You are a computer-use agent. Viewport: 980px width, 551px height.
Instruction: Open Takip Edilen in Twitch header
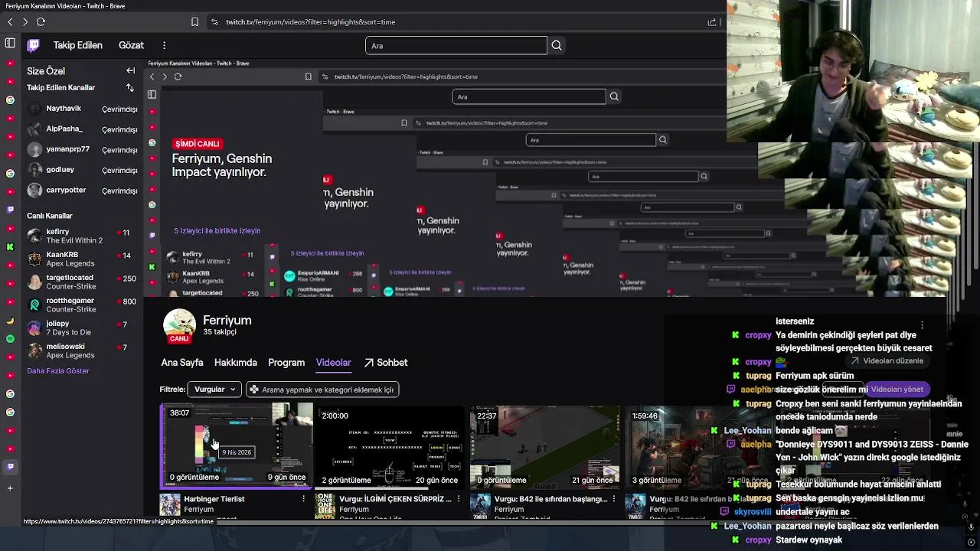77,46
